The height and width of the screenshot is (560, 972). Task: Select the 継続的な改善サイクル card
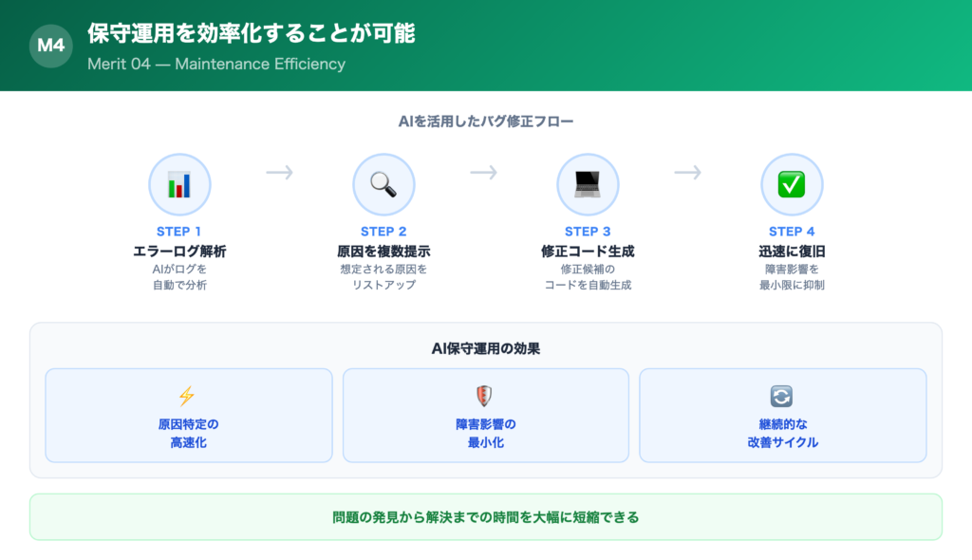click(783, 416)
